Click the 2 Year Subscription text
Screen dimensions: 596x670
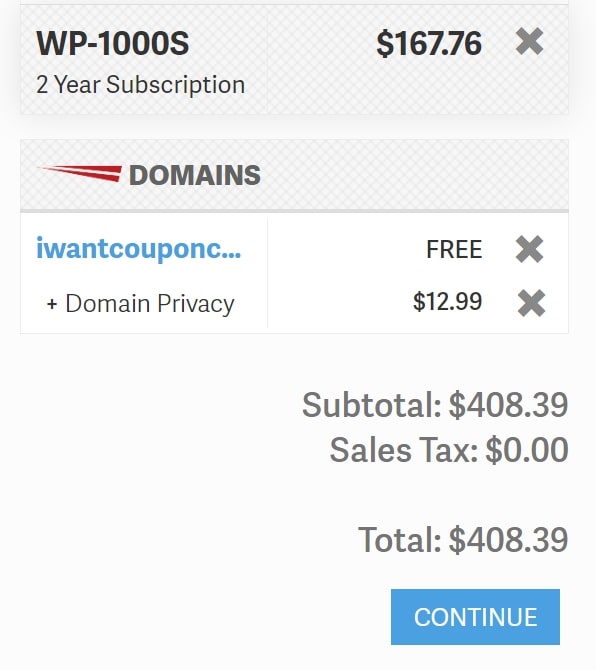141,85
